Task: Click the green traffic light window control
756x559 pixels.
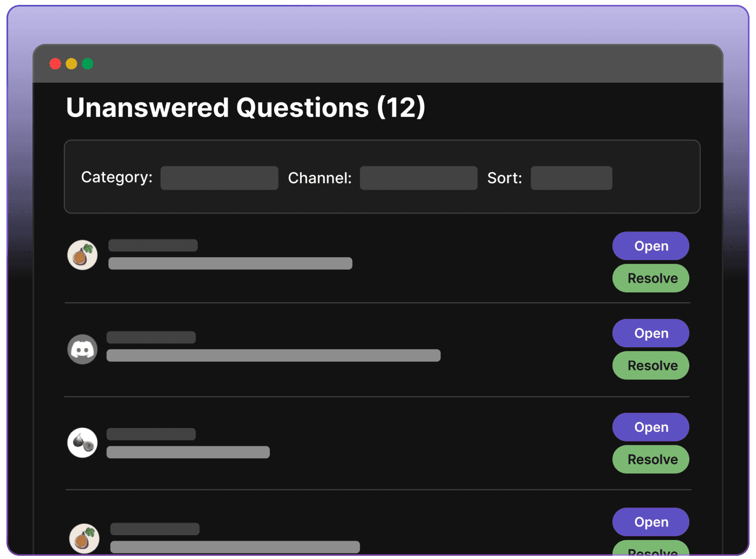Action: tap(88, 63)
